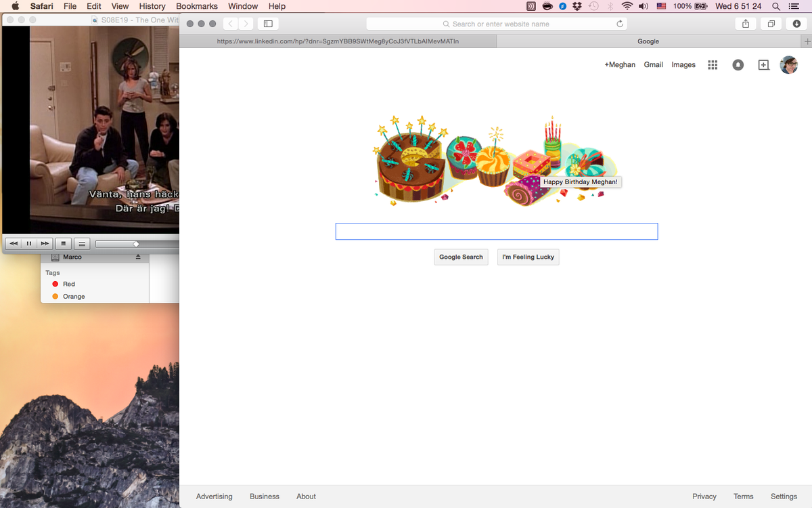Switch to the LinkedIn tab
The image size is (812, 508).
pyautogui.click(x=338, y=41)
